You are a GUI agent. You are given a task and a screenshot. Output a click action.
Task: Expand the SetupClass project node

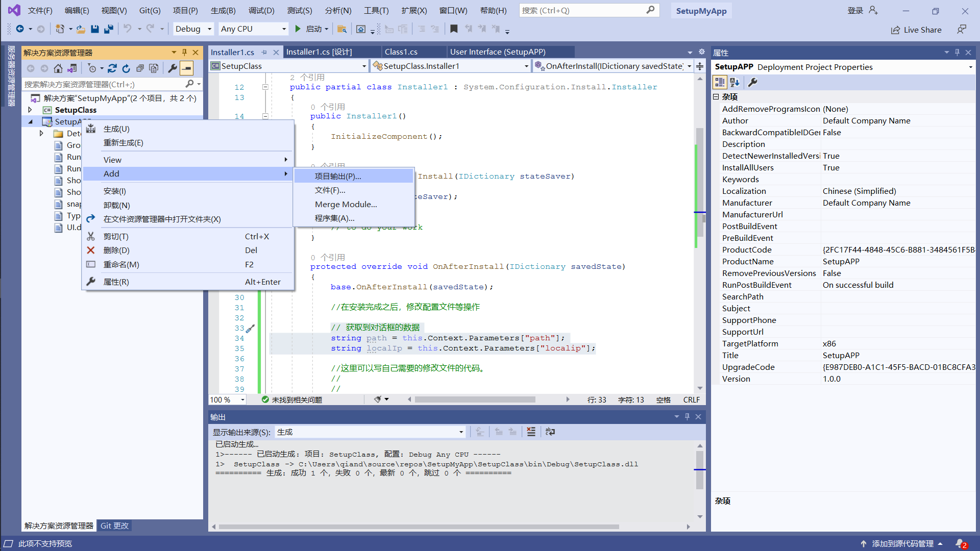click(30, 110)
